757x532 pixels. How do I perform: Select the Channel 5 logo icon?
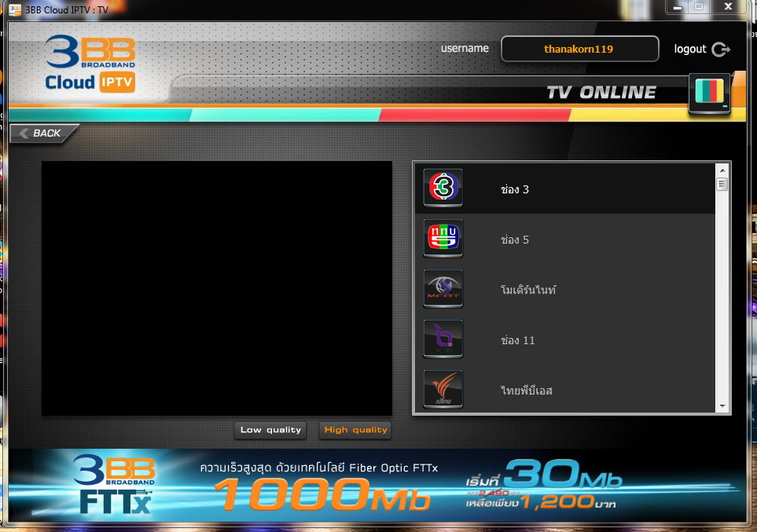pyautogui.click(x=443, y=237)
